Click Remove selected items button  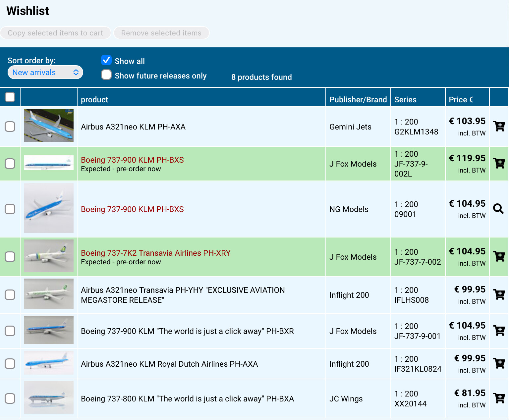161,33
